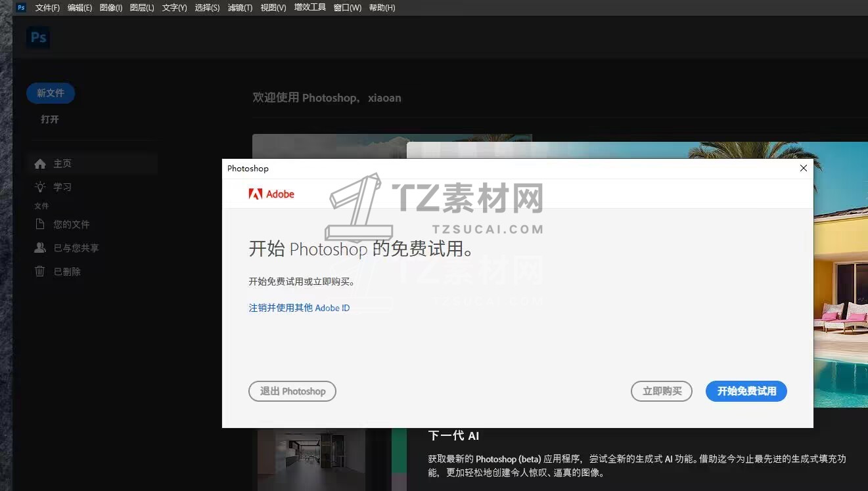The width and height of the screenshot is (868, 491).
Task: Click the 开始免费试用 button
Action: [x=746, y=391]
